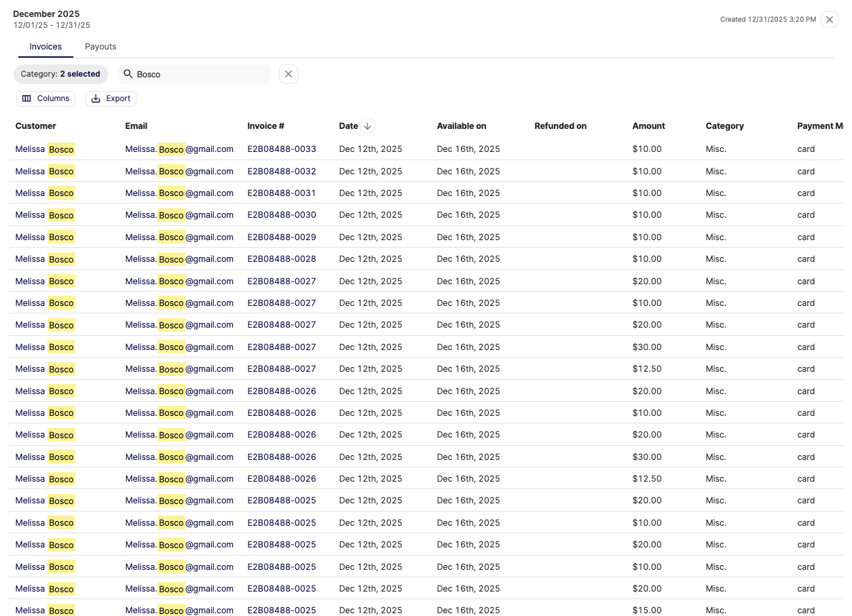
Task: Switch to the Payouts tab
Action: pyautogui.click(x=100, y=47)
